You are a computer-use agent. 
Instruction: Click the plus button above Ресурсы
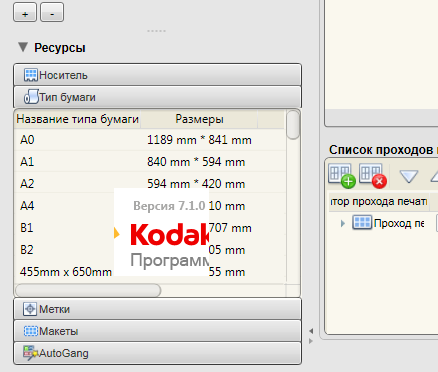tap(25, 12)
